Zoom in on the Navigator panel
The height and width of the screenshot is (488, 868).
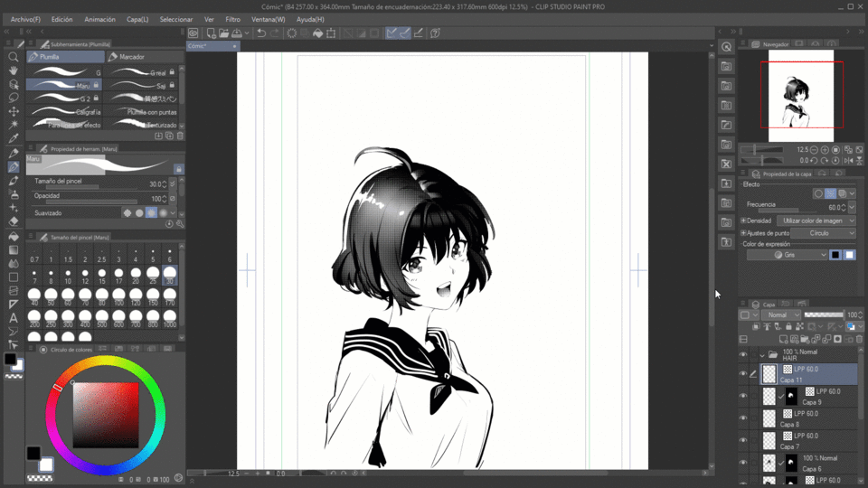825,150
